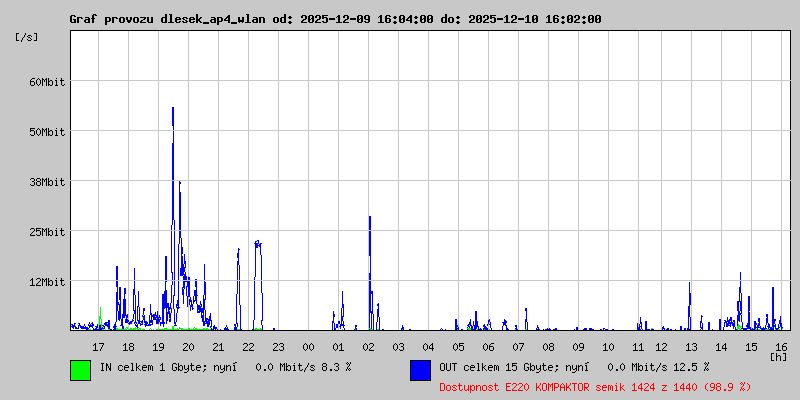Select hour 02 on the time axis
Image resolution: width=800 pixels, height=400 pixels.
coord(368,347)
